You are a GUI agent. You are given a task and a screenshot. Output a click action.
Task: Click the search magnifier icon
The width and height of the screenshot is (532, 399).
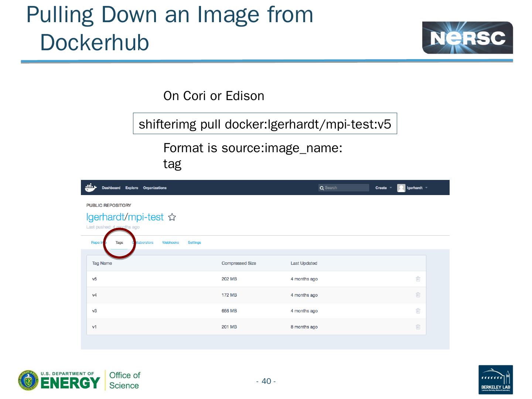click(x=322, y=188)
